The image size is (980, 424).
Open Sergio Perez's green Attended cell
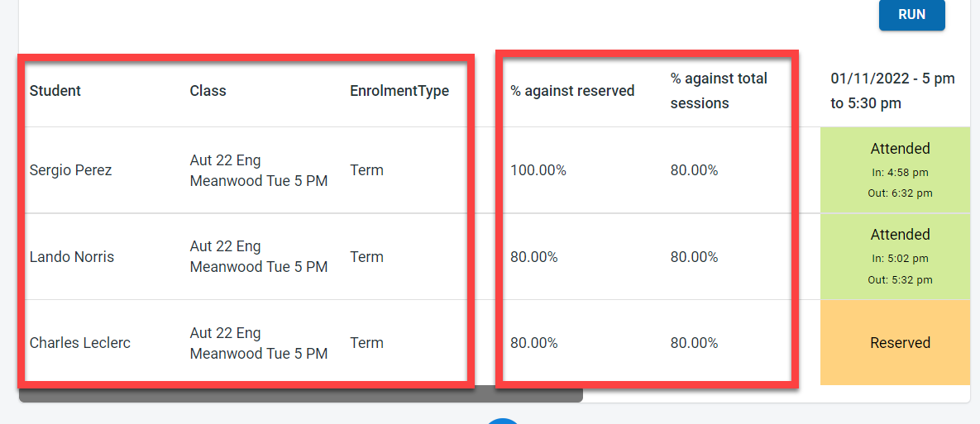[895, 169]
